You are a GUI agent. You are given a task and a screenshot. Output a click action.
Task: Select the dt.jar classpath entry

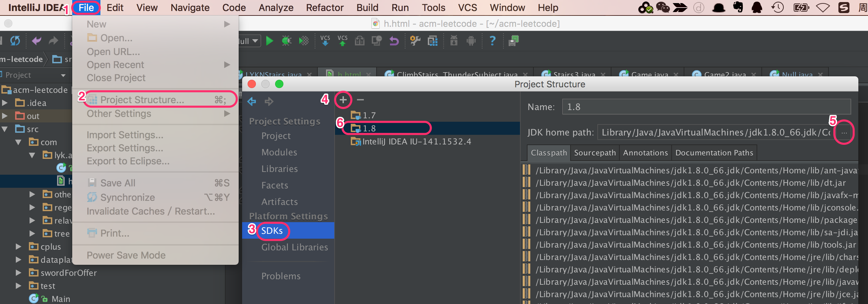tap(691, 183)
